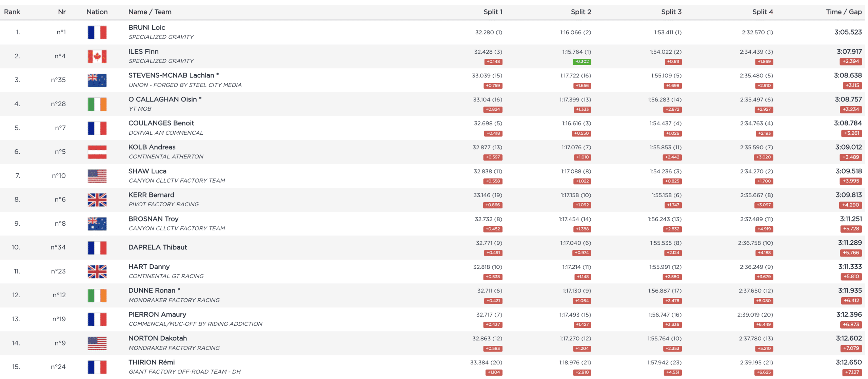Click the Australian flag beside BROSNAN Troy
Viewport: 868px width, 379px height.
(x=97, y=224)
